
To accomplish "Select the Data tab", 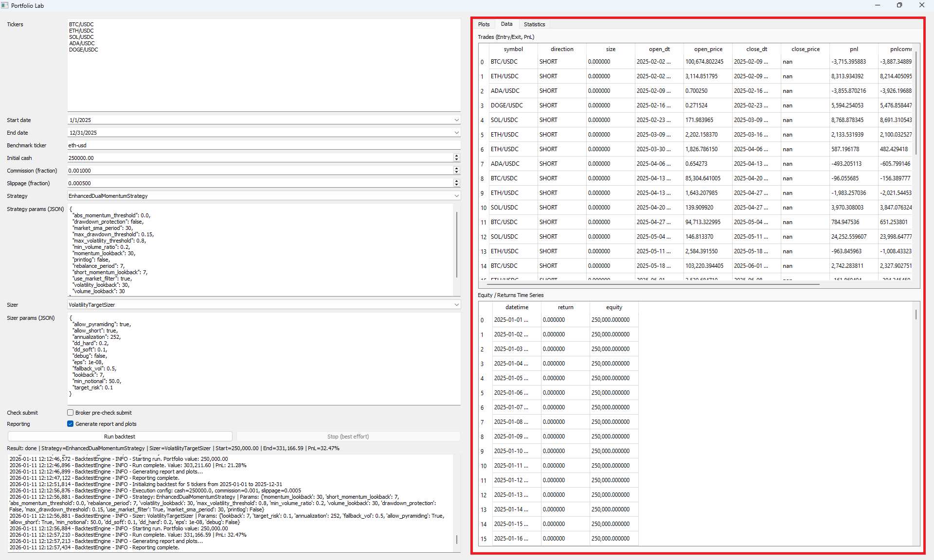I will (507, 24).
